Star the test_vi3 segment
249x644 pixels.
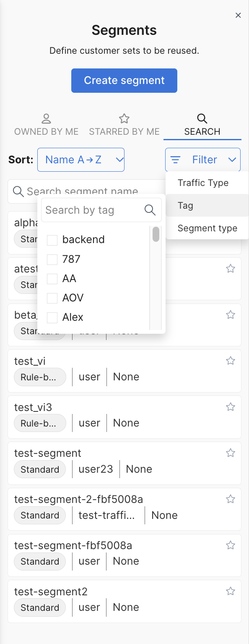231,407
